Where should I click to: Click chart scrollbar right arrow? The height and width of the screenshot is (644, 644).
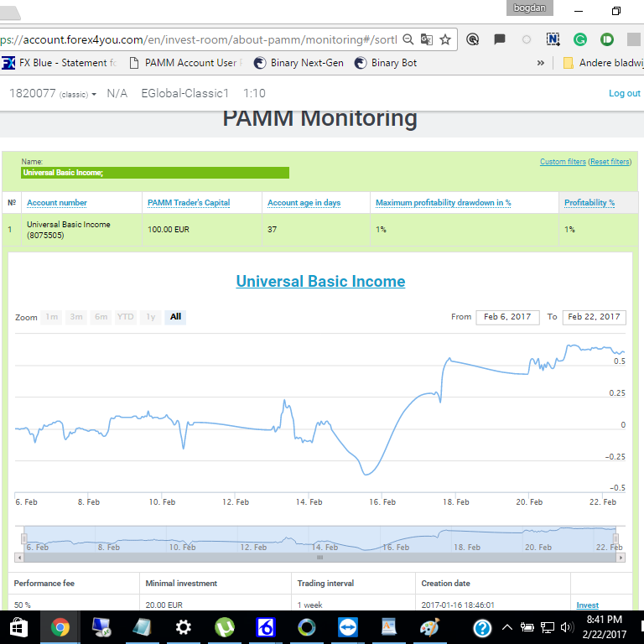click(621, 558)
